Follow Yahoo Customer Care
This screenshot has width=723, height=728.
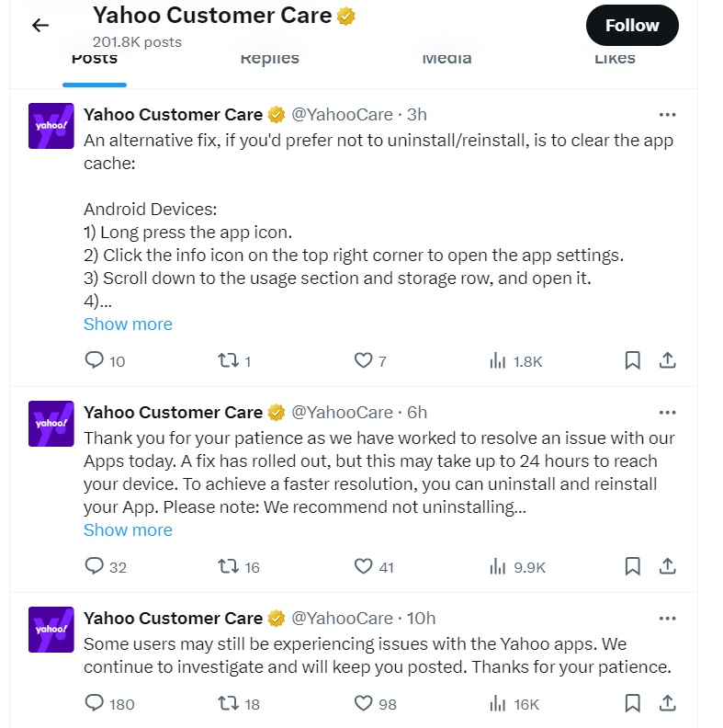[632, 26]
